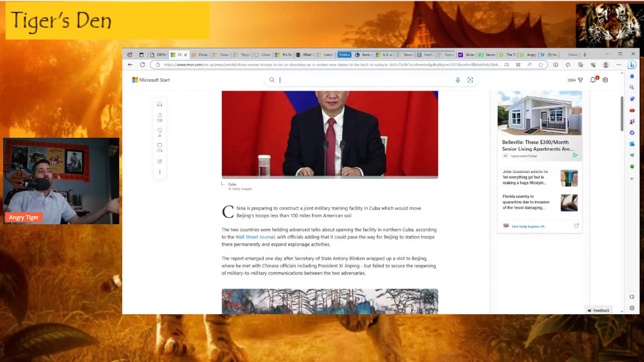644x362 pixels.
Task: Switch to the "What's" tab
Action: click(x=305, y=55)
